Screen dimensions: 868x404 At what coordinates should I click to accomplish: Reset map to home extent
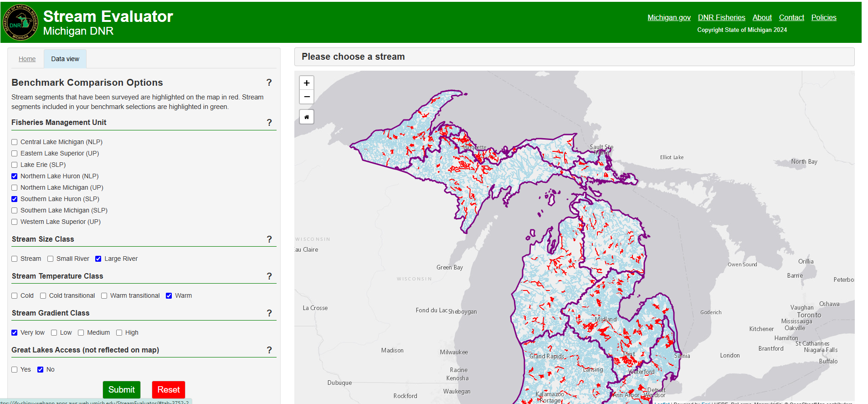coord(307,117)
